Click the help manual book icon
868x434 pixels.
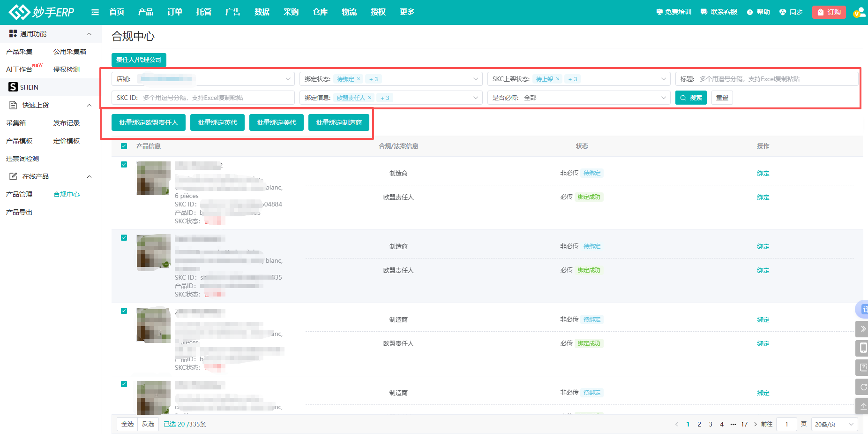pyautogui.click(x=863, y=367)
